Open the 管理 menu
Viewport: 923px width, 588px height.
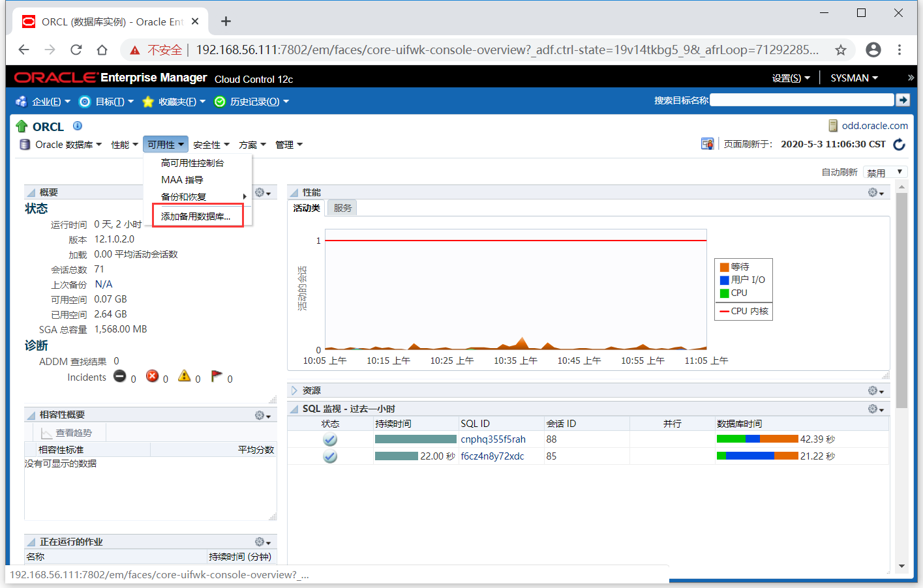click(289, 145)
